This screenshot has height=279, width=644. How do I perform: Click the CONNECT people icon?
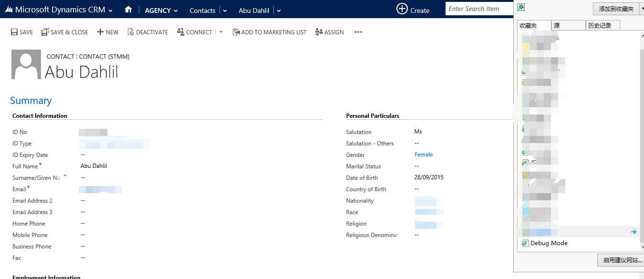coord(180,31)
